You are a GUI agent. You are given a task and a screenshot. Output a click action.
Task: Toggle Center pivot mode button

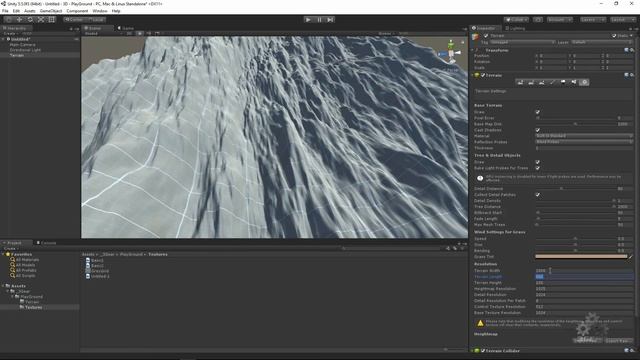(x=74, y=20)
